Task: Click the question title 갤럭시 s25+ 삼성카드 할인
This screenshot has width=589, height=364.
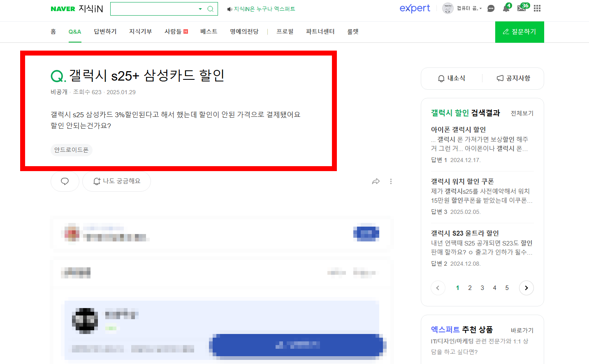Action: (x=147, y=76)
